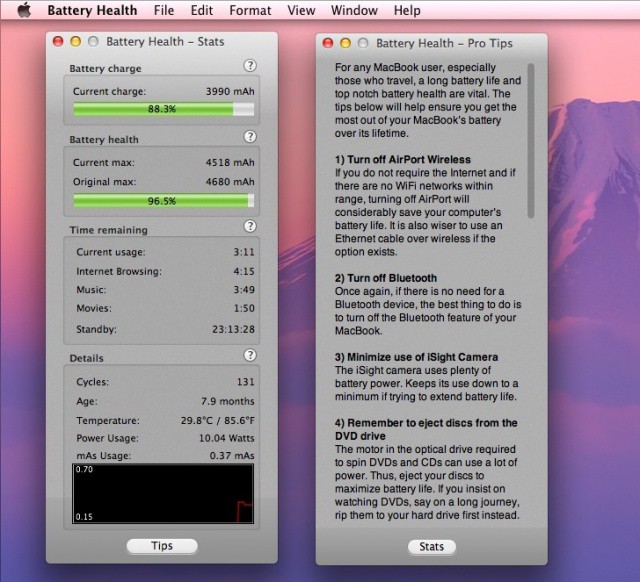Open the Edit menu
Screen dimensions: 640x582
click(202, 10)
